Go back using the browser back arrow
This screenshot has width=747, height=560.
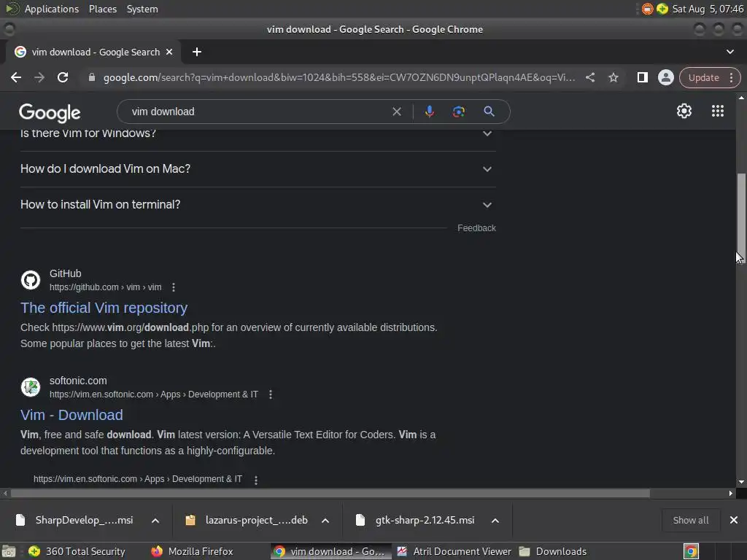(16, 77)
